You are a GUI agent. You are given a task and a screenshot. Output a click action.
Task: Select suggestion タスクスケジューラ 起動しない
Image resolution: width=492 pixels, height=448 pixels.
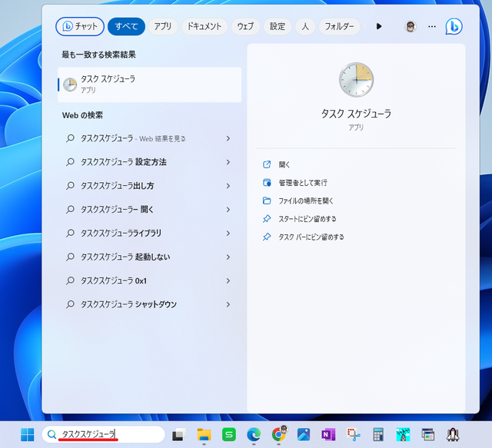[149, 257]
